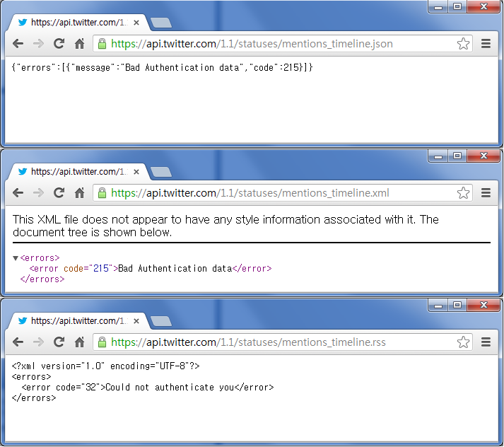Reload the mentions_timeline.xml page
Image resolution: width=504 pixels, height=447 pixels.
[59, 192]
